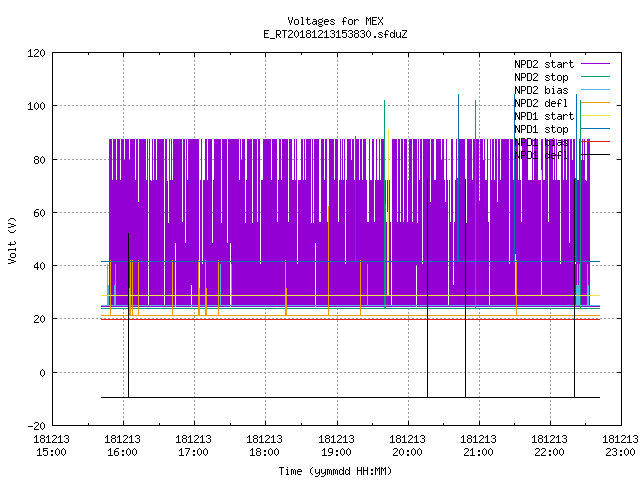The width and height of the screenshot is (640, 480).
Task: Click the chart title Voltages for MEX
Action: (335, 21)
